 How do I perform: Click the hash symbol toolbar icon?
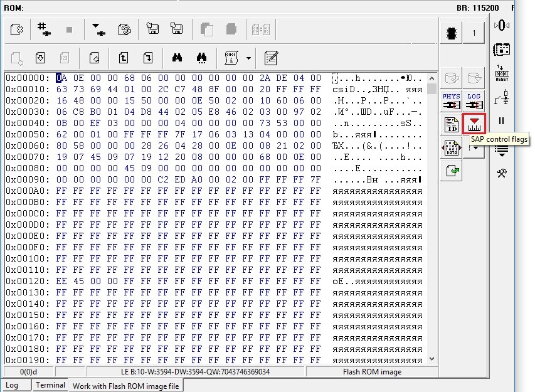[x=44, y=29]
